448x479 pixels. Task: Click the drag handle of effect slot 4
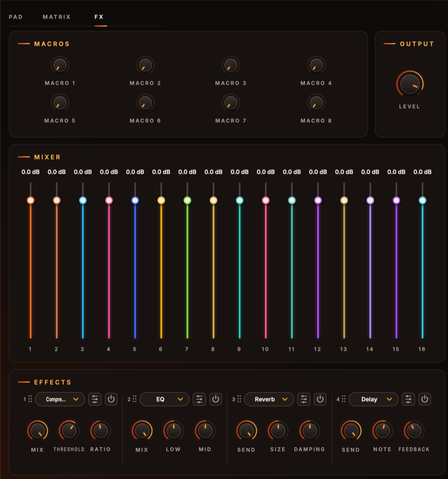pos(343,399)
